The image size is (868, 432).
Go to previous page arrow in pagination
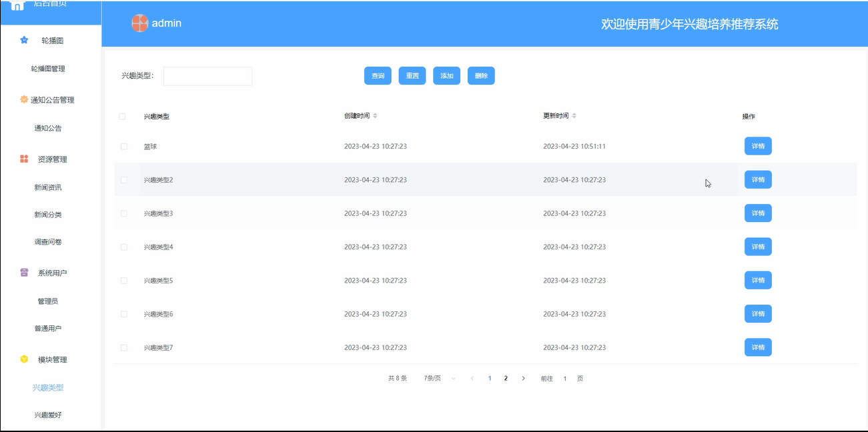click(472, 378)
